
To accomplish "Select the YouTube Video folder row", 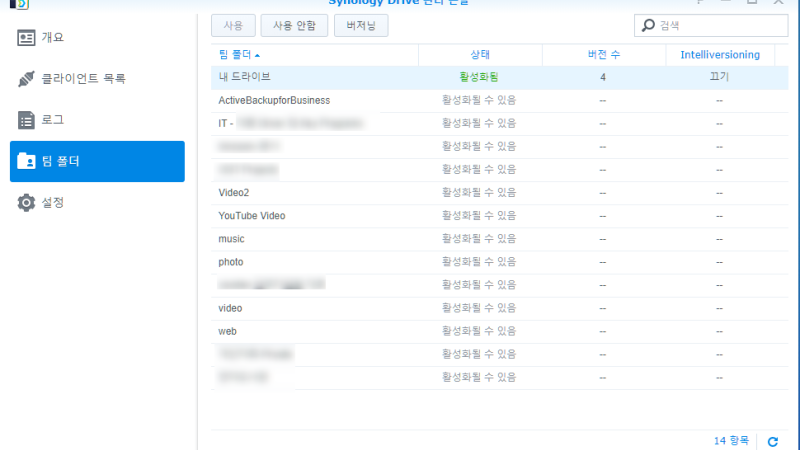I will (x=499, y=216).
